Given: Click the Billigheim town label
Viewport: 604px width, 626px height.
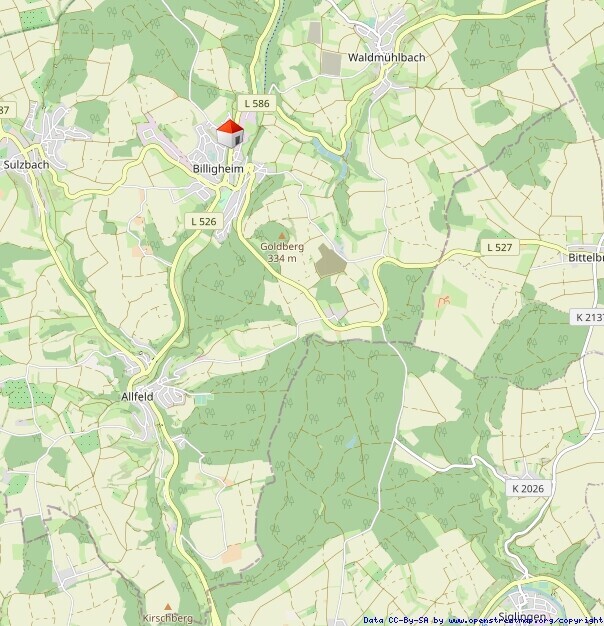Looking at the screenshot, I should click(x=218, y=169).
